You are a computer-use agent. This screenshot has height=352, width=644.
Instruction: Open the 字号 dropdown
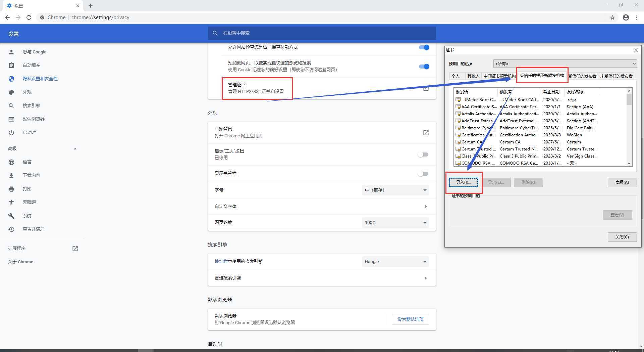[x=395, y=190]
